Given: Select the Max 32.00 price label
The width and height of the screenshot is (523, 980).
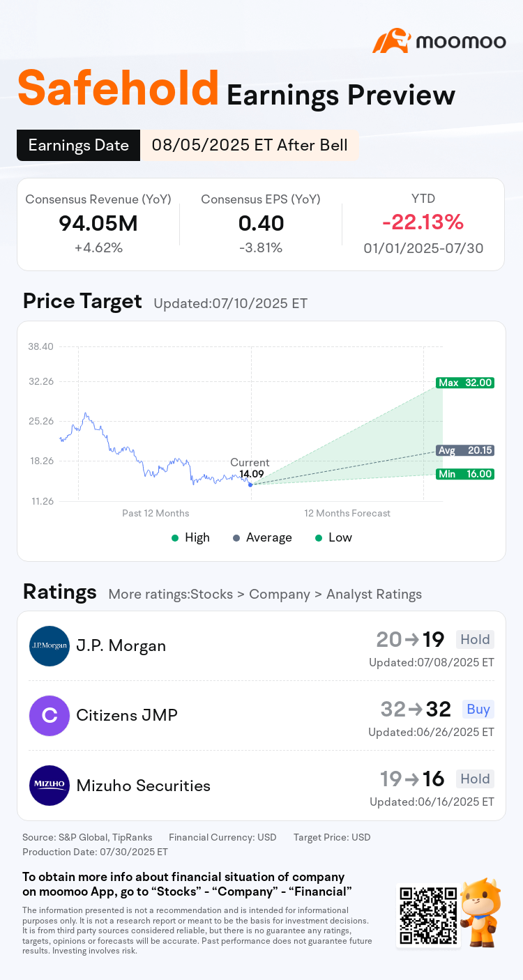Looking at the screenshot, I should 465,383.
